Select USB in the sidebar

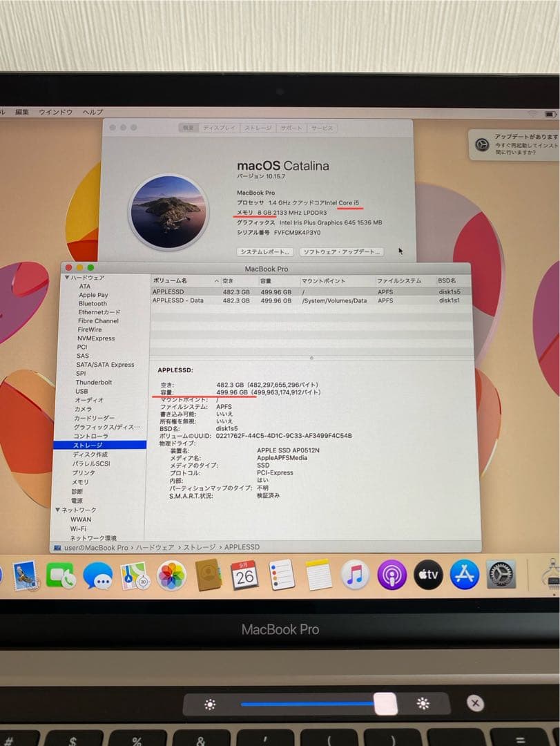point(81,391)
